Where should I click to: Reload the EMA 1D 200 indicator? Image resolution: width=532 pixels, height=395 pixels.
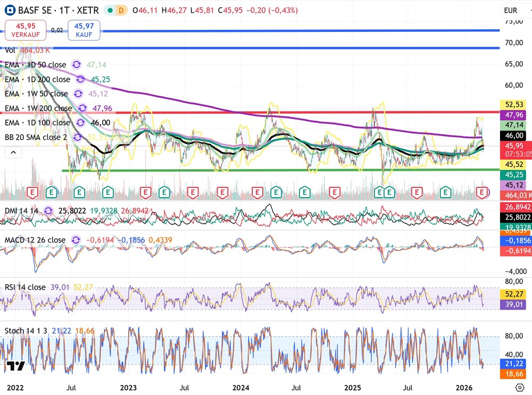pos(80,79)
